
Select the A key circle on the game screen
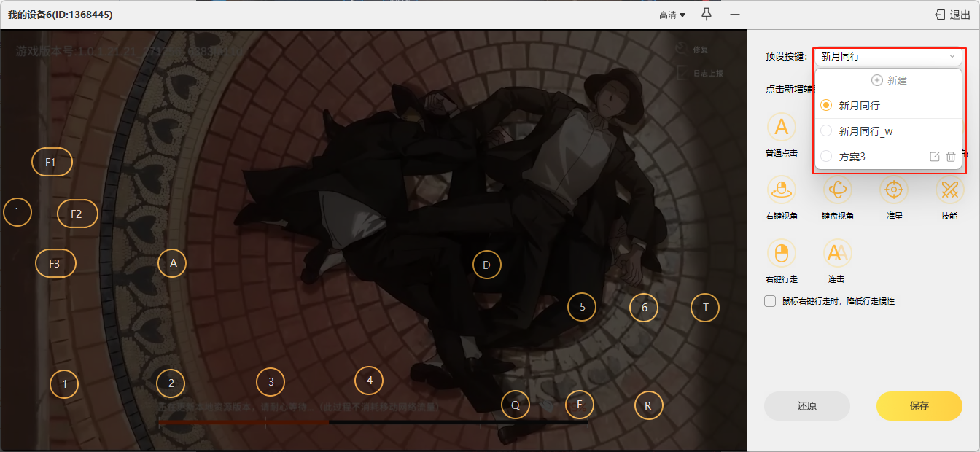pos(173,263)
